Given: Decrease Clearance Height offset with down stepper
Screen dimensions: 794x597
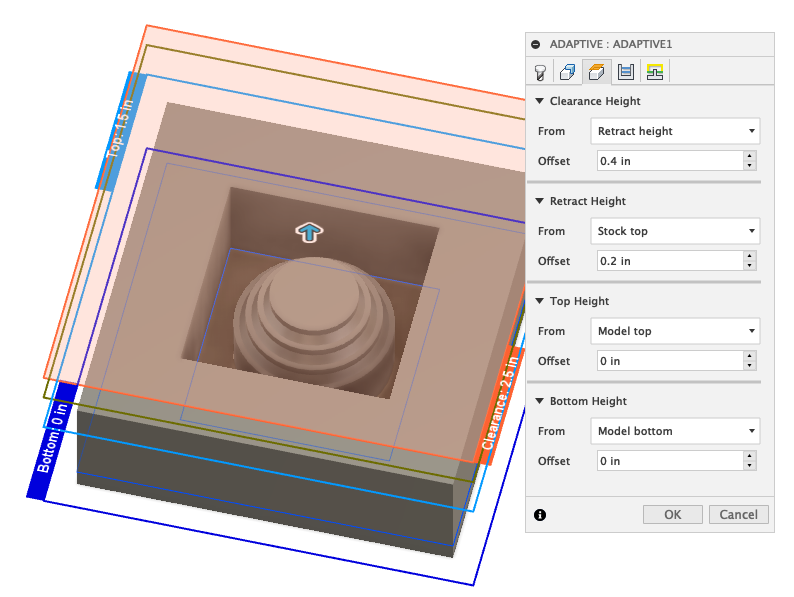Looking at the screenshot, I should click(750, 166).
